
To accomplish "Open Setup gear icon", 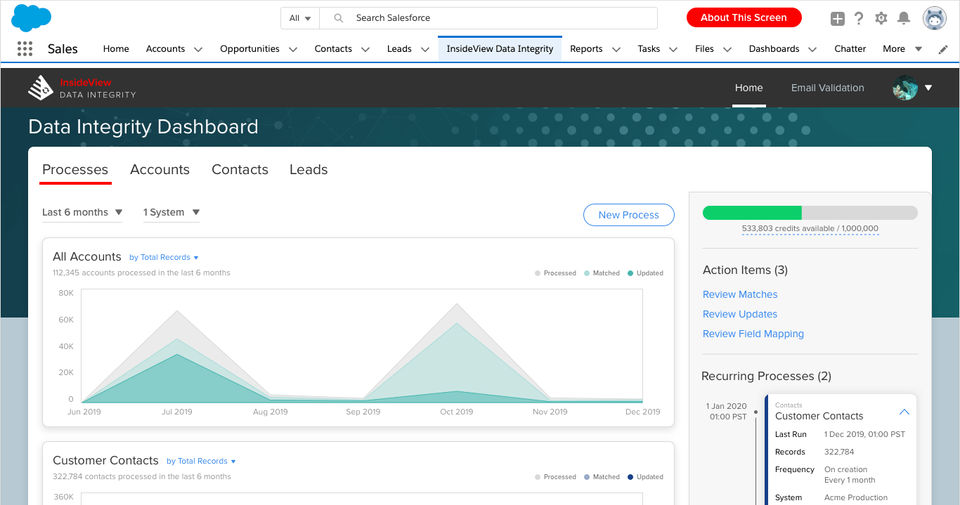I will (881, 18).
